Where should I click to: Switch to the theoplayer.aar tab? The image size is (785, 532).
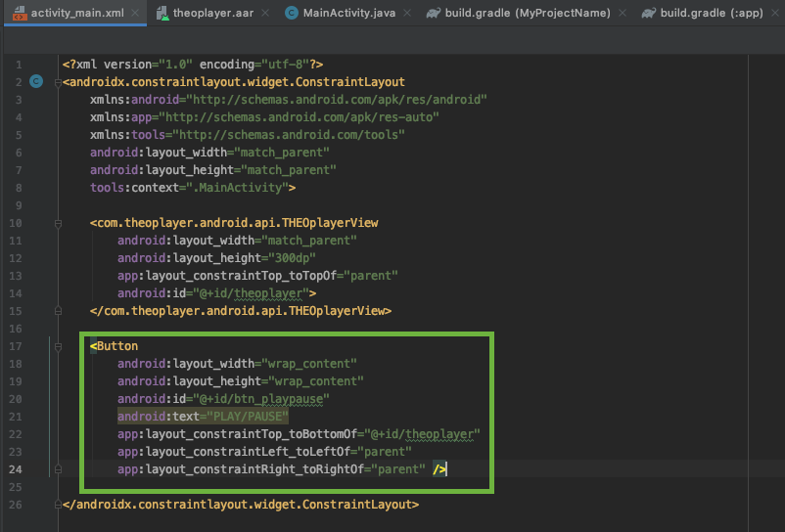point(212,14)
